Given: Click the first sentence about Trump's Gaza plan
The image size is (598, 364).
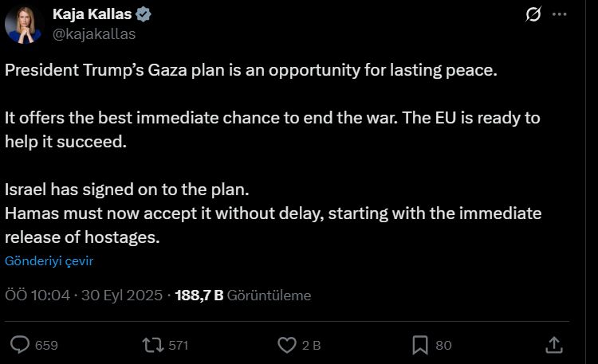Looking at the screenshot, I should click(250, 69).
